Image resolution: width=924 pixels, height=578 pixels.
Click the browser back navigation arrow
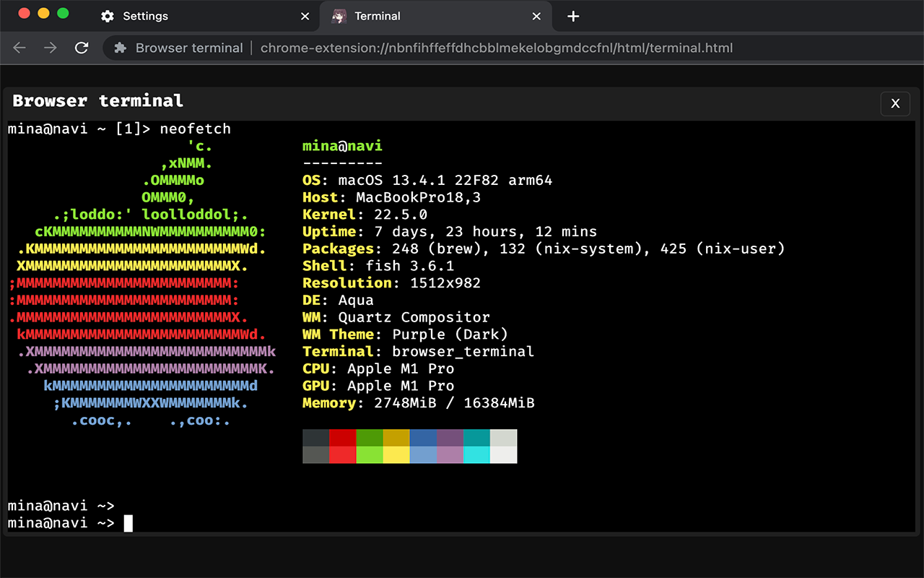[19, 48]
